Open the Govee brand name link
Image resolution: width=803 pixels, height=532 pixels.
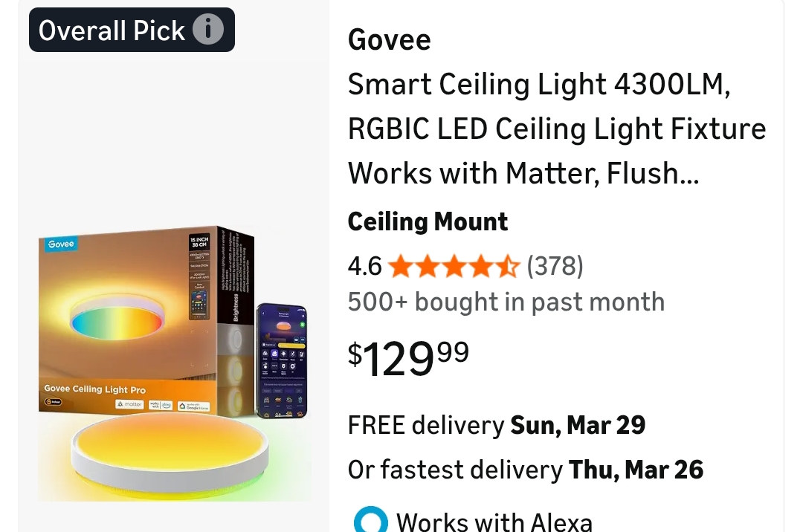pos(389,40)
